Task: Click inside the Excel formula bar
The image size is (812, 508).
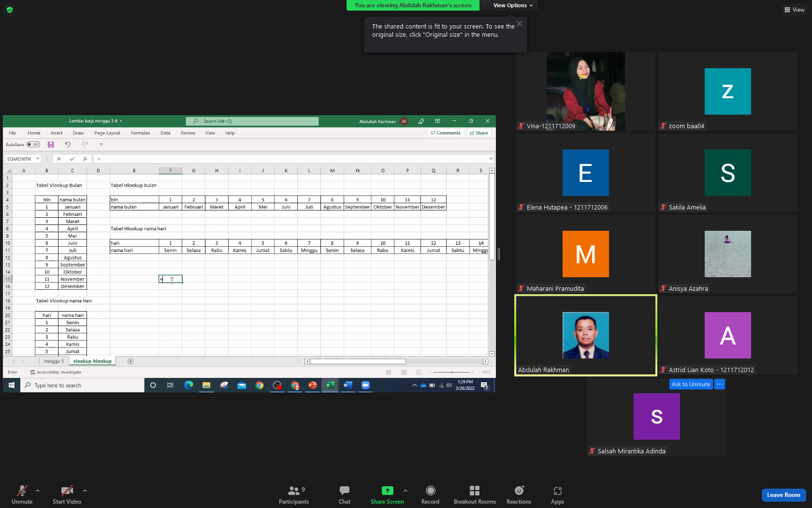Action: point(291,159)
